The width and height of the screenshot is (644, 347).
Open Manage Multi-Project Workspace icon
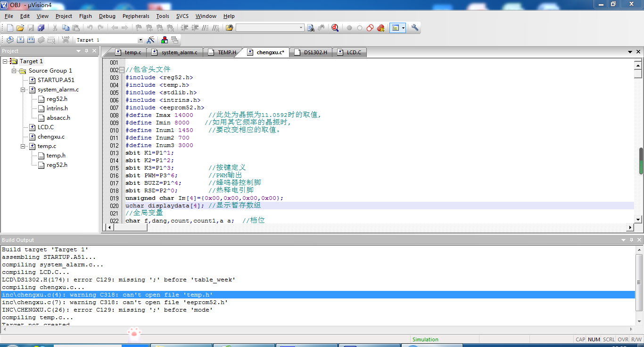pos(174,40)
